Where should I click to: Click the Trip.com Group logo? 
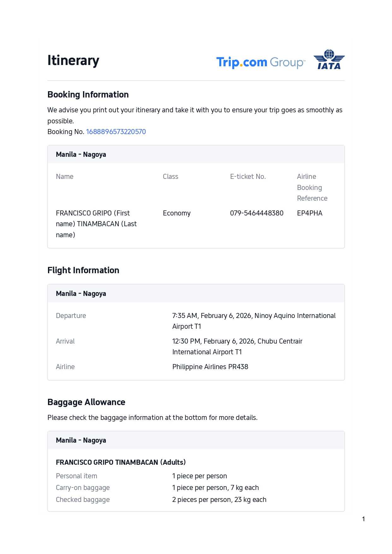(260, 62)
